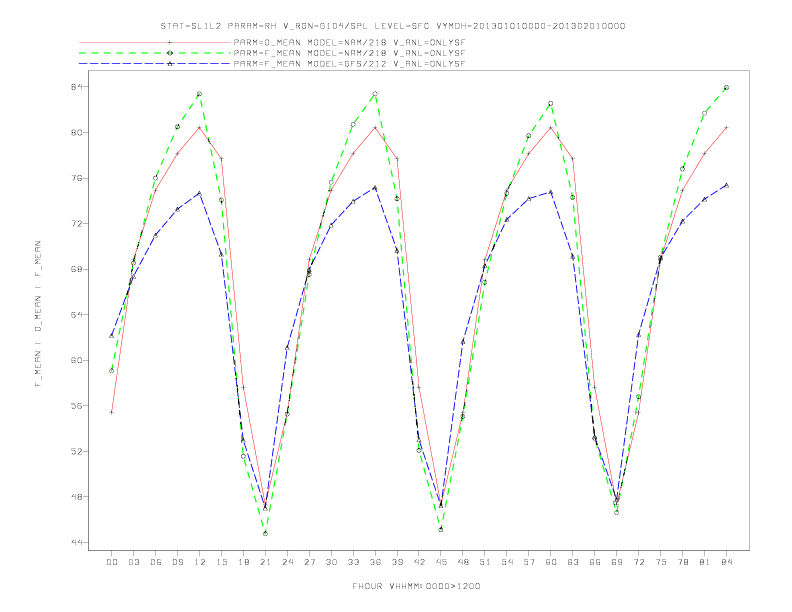Screen dimensions: 792x612
Task: Click y-axis tick label 64
Action: (x=77, y=315)
